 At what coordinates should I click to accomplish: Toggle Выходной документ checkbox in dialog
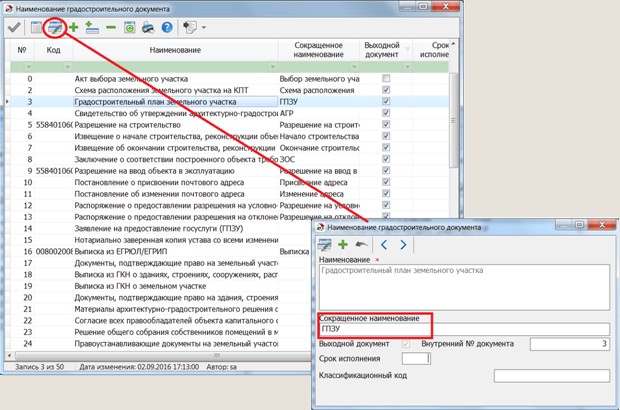[404, 344]
